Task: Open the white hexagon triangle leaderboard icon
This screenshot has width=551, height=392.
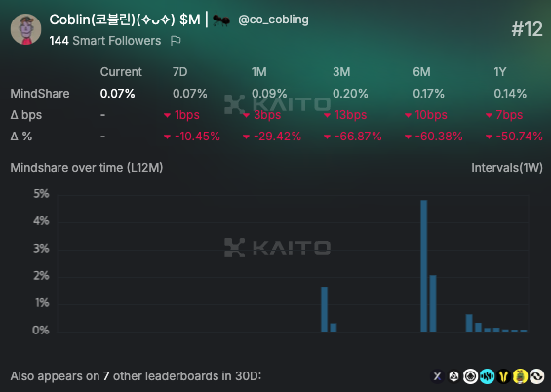Action: pyautogui.click(x=453, y=376)
